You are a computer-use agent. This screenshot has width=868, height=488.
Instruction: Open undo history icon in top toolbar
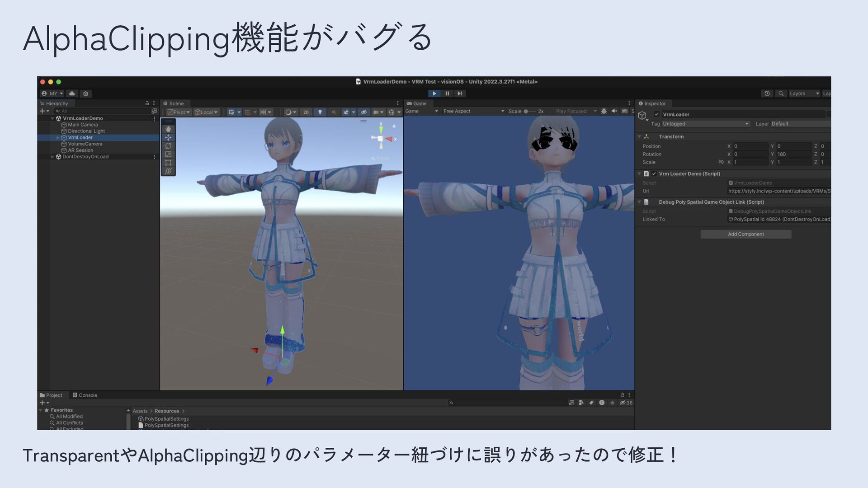click(x=767, y=94)
